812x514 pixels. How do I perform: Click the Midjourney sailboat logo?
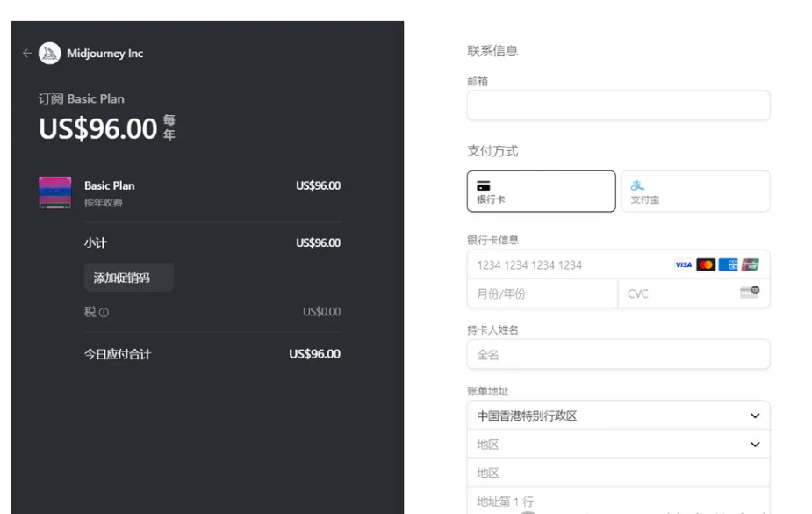(50, 53)
